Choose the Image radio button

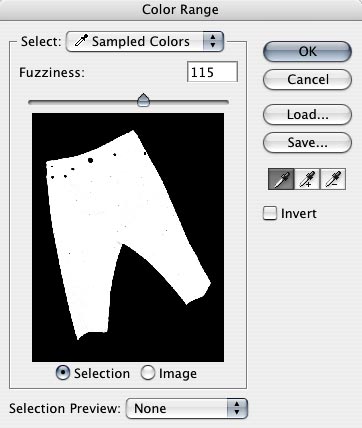coord(148,373)
